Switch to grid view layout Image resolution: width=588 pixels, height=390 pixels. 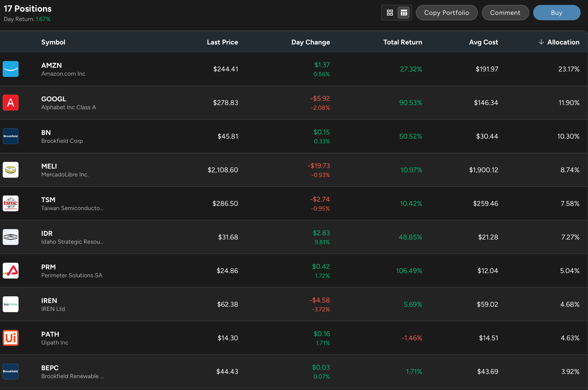(390, 12)
